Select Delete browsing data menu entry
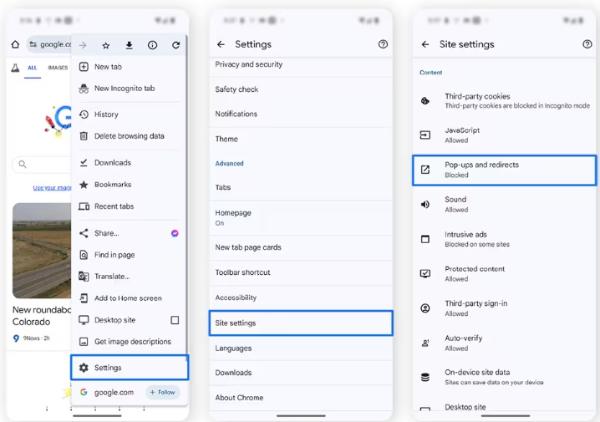600x422 pixels. 129,136
